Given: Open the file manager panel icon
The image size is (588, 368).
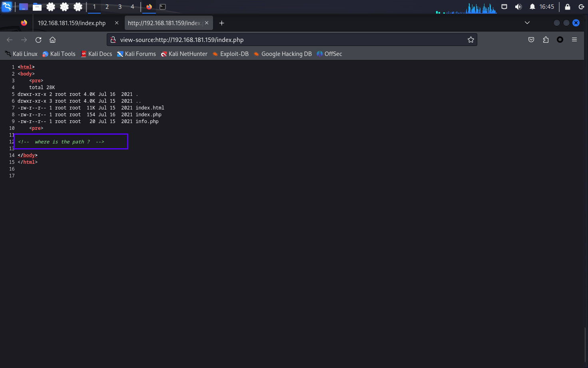Looking at the screenshot, I should coord(37,7).
